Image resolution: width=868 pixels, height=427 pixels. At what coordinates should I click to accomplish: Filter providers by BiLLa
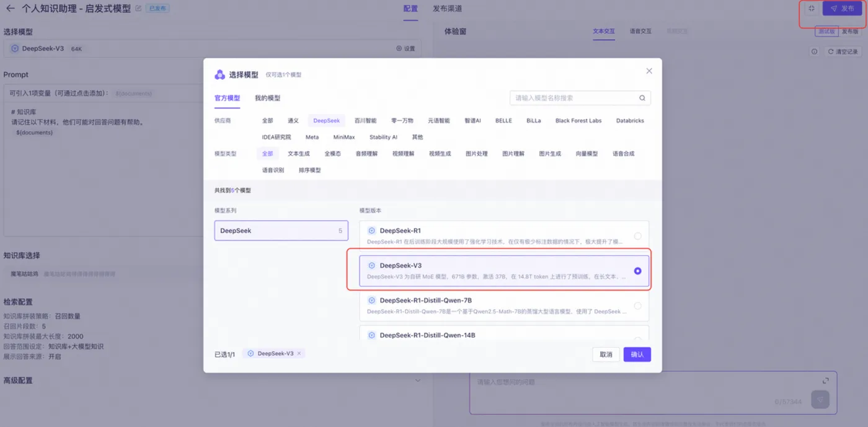point(533,120)
